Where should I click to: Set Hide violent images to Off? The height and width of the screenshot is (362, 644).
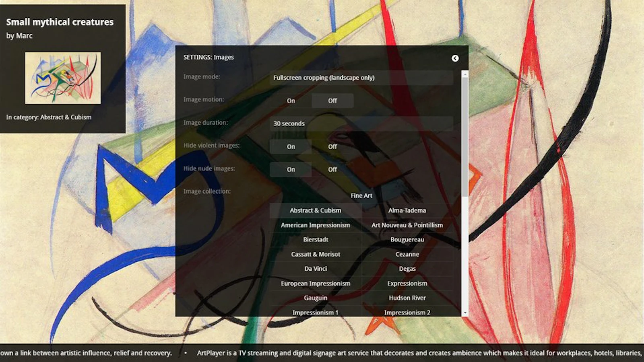pyautogui.click(x=332, y=146)
